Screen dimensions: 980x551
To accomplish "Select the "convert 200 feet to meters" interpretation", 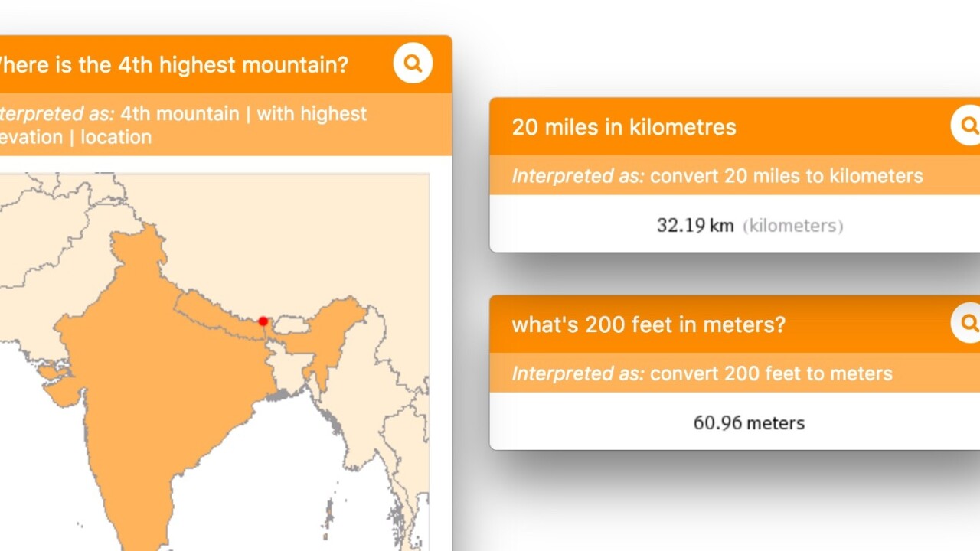I will pyautogui.click(x=771, y=373).
